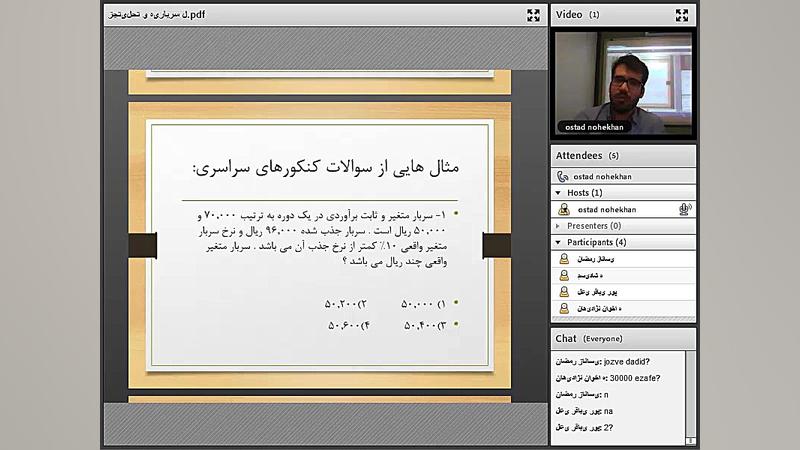The width and height of the screenshot is (800, 450).
Task: Collapse the Hosts (1) group
Action: (x=558, y=193)
